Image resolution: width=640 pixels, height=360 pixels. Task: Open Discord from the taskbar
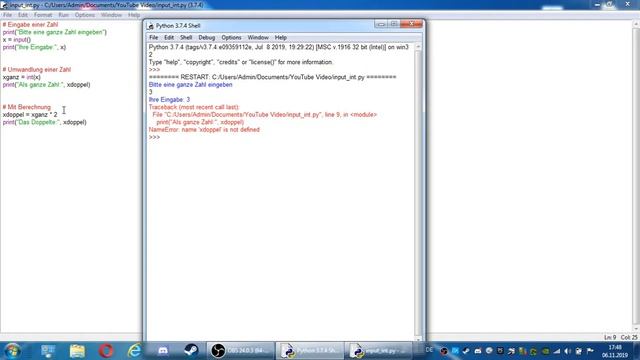tap(163, 351)
